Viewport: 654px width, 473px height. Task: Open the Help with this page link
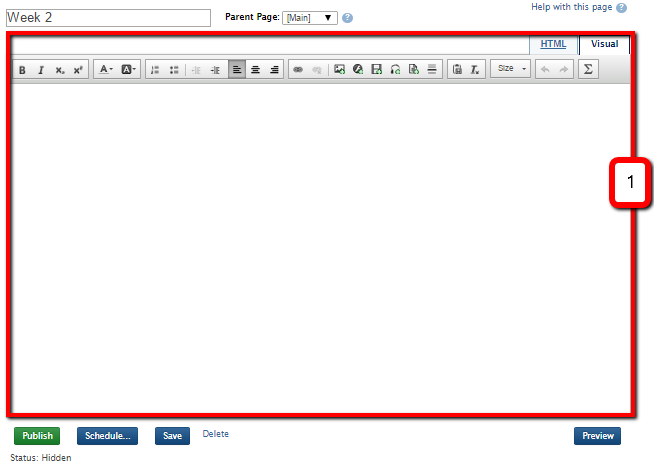pos(571,7)
